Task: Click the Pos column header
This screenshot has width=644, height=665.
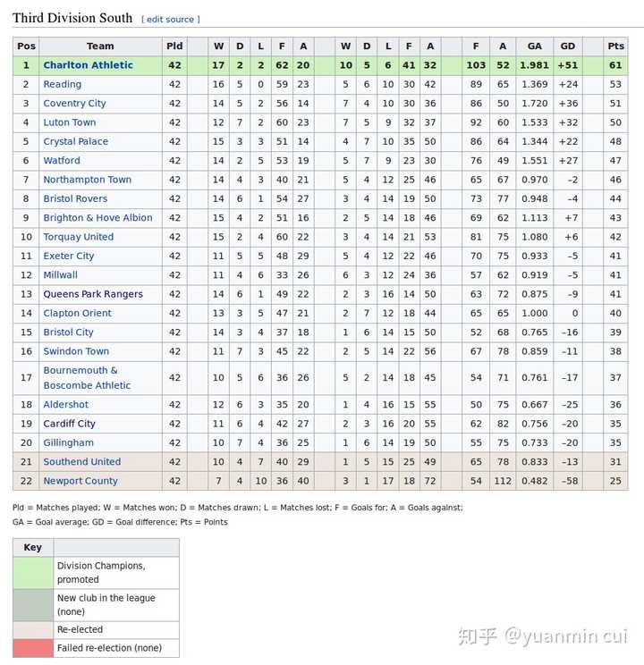Action: coord(26,46)
